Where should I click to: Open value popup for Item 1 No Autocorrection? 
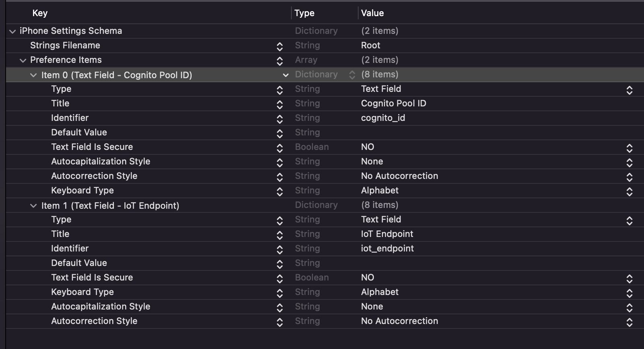click(630, 322)
